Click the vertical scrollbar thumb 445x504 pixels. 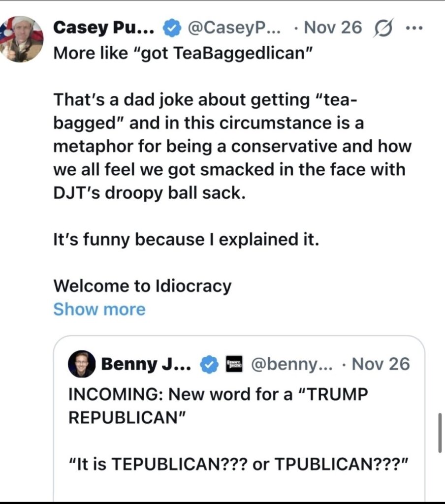[440, 433]
